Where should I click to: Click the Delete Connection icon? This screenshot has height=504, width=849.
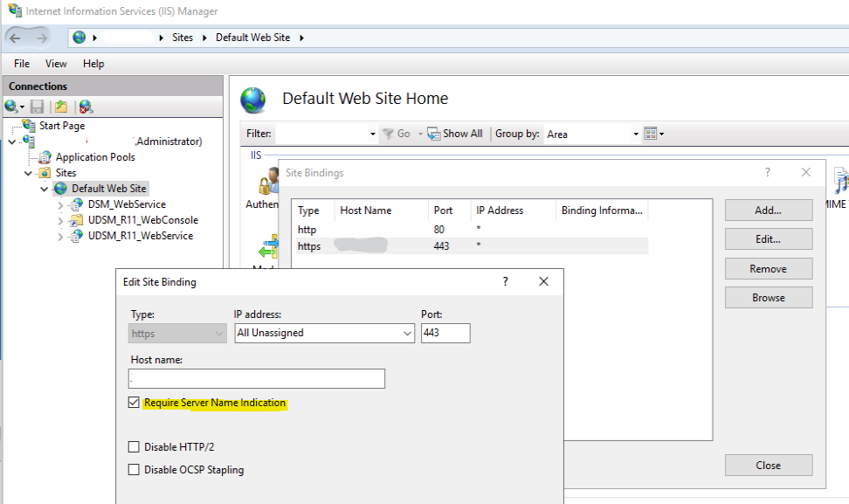(86, 107)
